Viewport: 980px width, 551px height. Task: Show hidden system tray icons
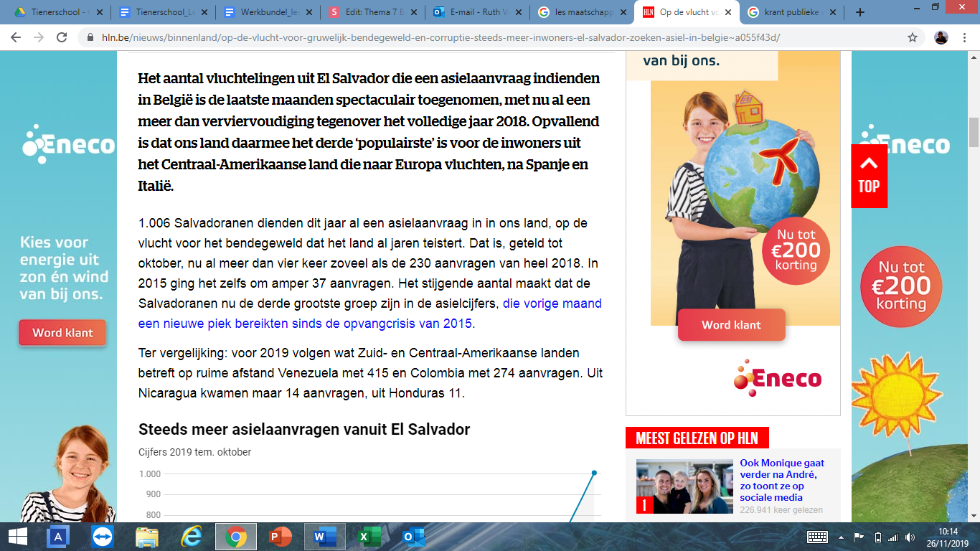(842, 537)
